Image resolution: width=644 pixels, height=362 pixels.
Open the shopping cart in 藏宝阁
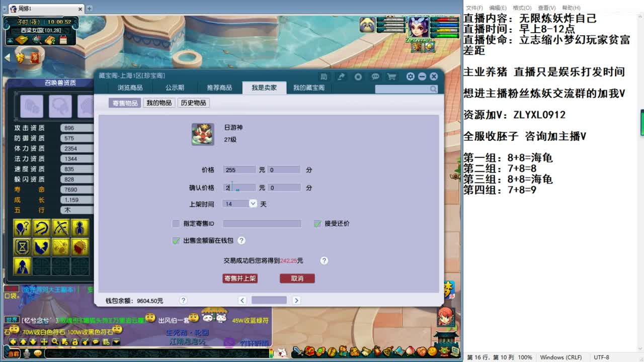point(391,76)
